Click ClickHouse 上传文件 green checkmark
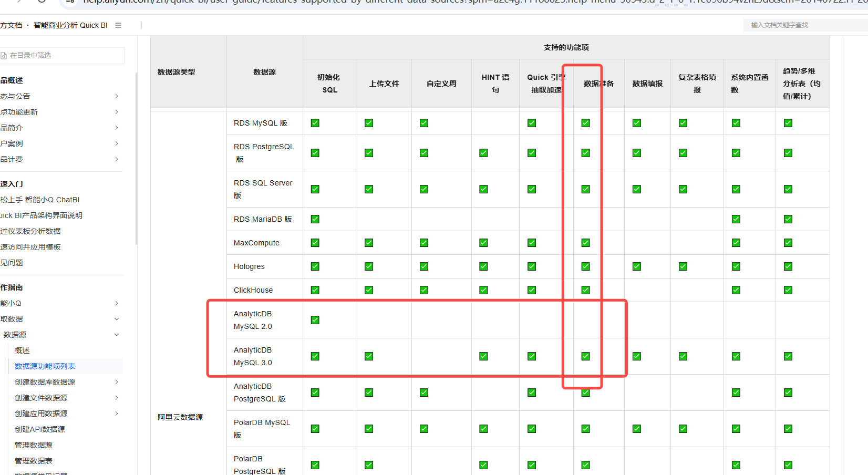This screenshot has width=868, height=475. click(x=369, y=290)
